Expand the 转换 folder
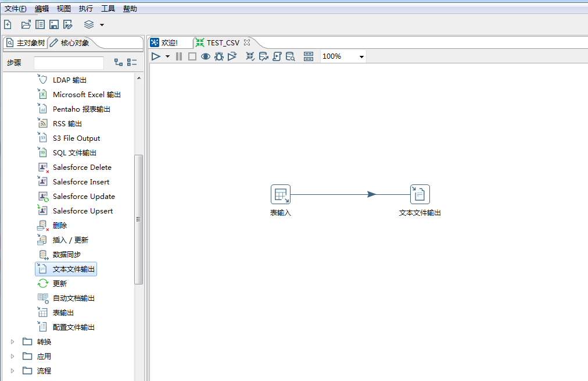Image resolution: width=588 pixels, height=381 pixels. pos(12,341)
